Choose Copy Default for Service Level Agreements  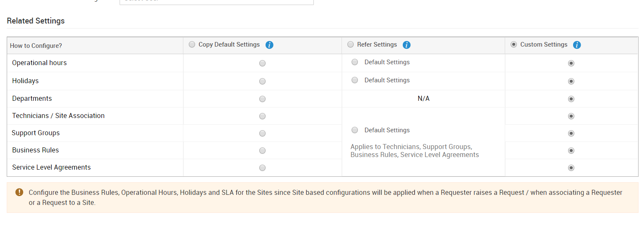[x=262, y=168]
